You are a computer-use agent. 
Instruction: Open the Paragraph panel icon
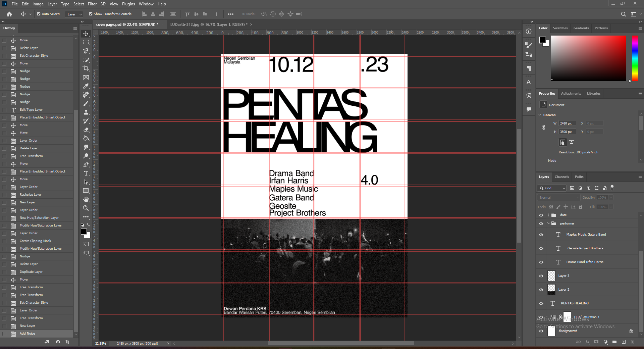[529, 68]
